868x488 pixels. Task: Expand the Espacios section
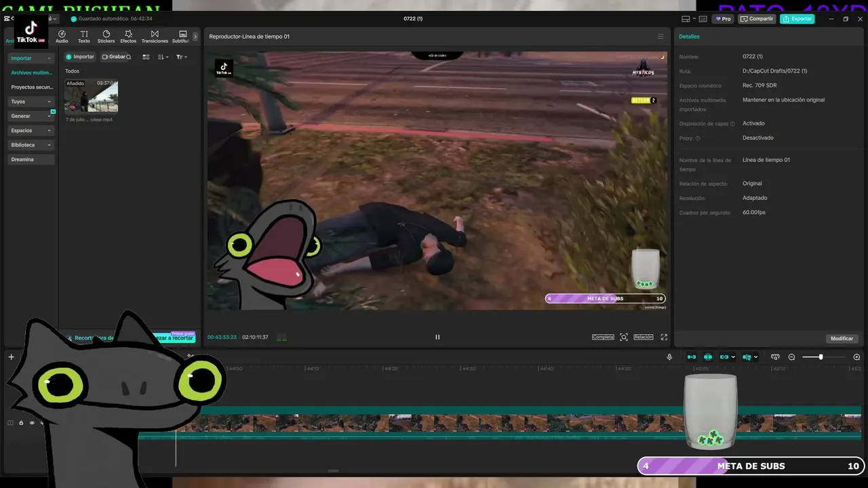[x=31, y=130]
